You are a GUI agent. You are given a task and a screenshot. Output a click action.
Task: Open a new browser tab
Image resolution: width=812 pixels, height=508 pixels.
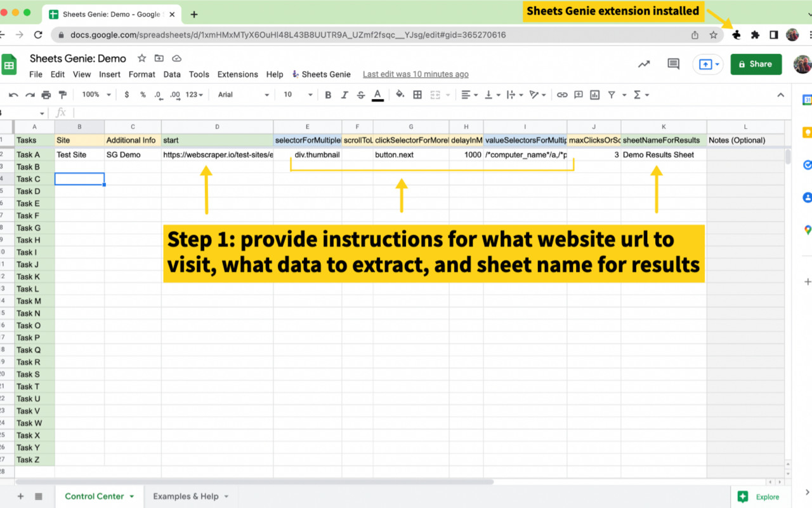[194, 14]
